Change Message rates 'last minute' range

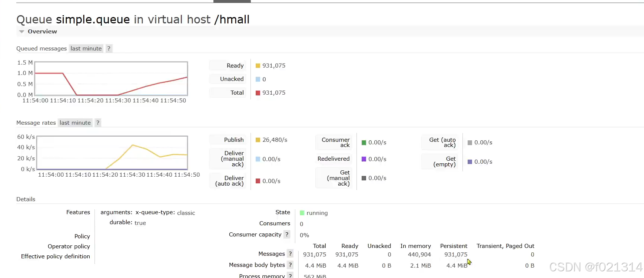75,123
